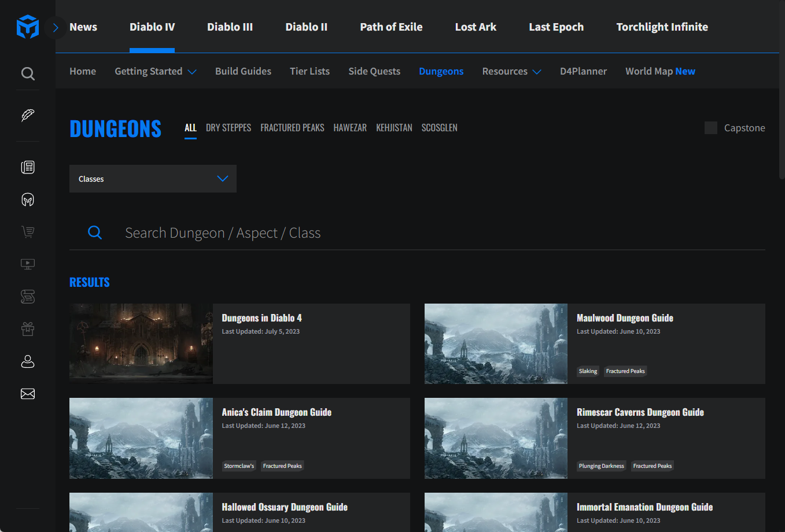Click the blue search icon beside dungeon search
Viewport: 785px width, 532px height.
[x=95, y=232]
